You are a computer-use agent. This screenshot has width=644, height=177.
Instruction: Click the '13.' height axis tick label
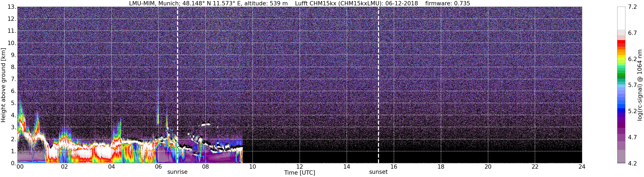click(x=12, y=7)
